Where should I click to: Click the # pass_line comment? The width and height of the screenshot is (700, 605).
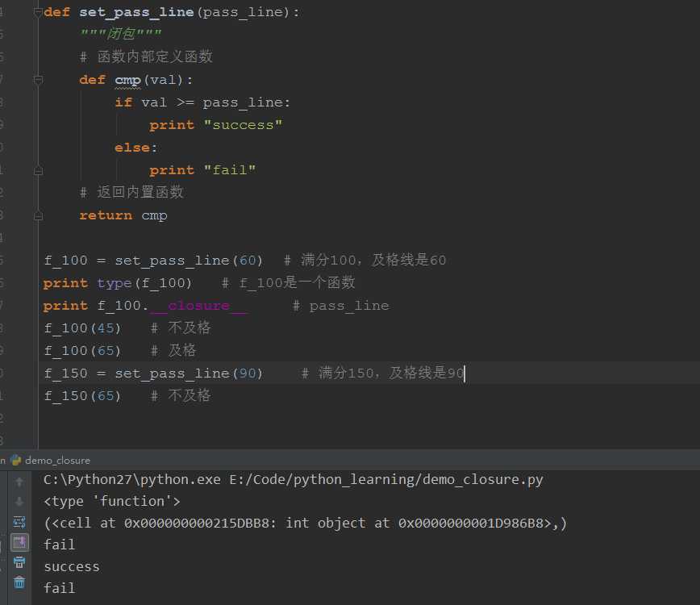(x=340, y=306)
